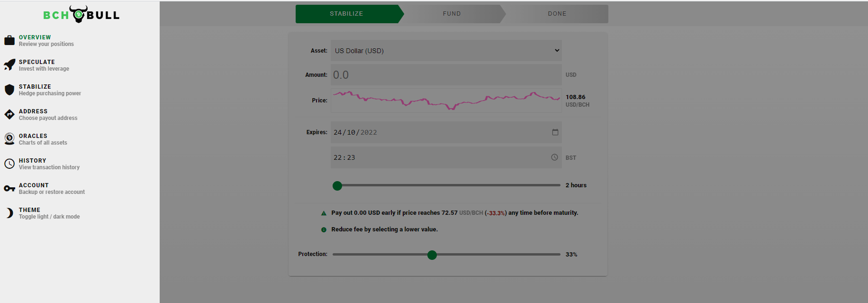
Task: Switch to the FUND step tab
Action: [452, 14]
